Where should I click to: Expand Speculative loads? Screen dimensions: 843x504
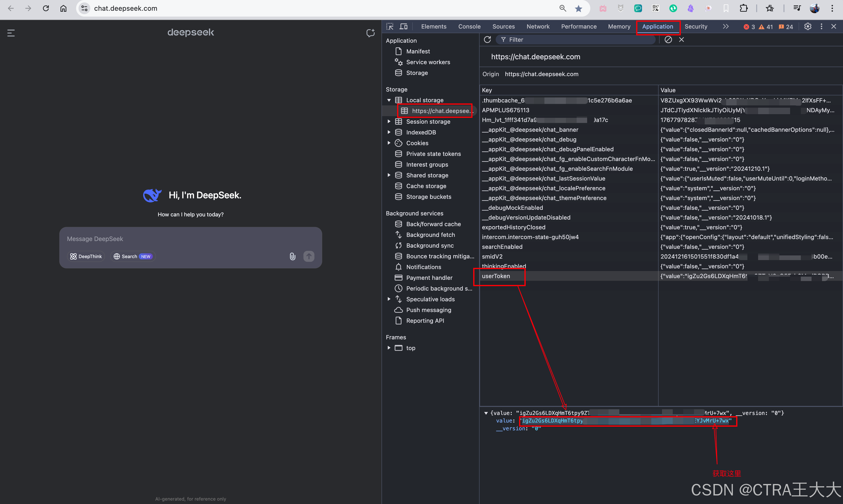pyautogui.click(x=389, y=299)
